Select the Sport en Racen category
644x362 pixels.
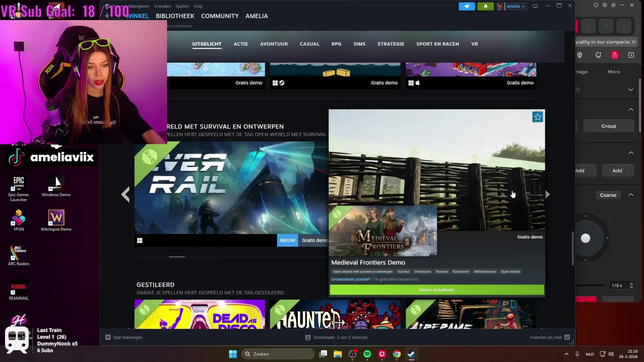point(438,44)
